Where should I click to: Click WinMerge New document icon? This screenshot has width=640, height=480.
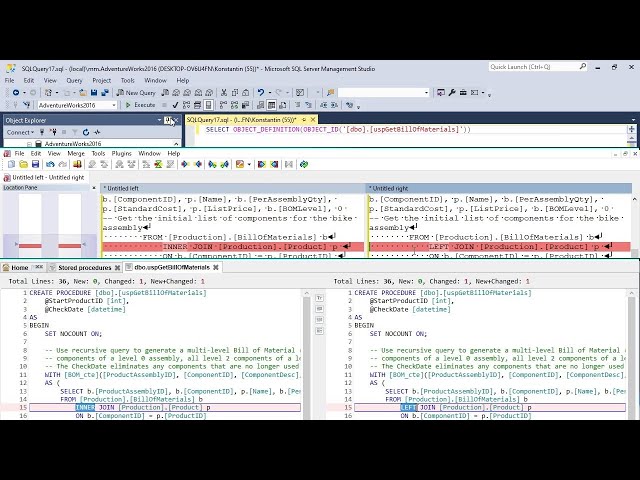click(x=11, y=164)
